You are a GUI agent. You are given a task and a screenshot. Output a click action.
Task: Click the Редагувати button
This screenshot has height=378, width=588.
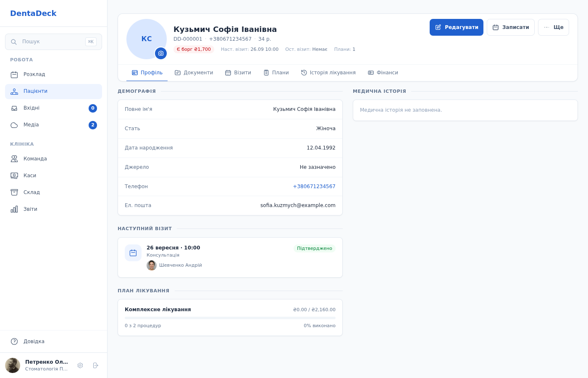tap(457, 27)
